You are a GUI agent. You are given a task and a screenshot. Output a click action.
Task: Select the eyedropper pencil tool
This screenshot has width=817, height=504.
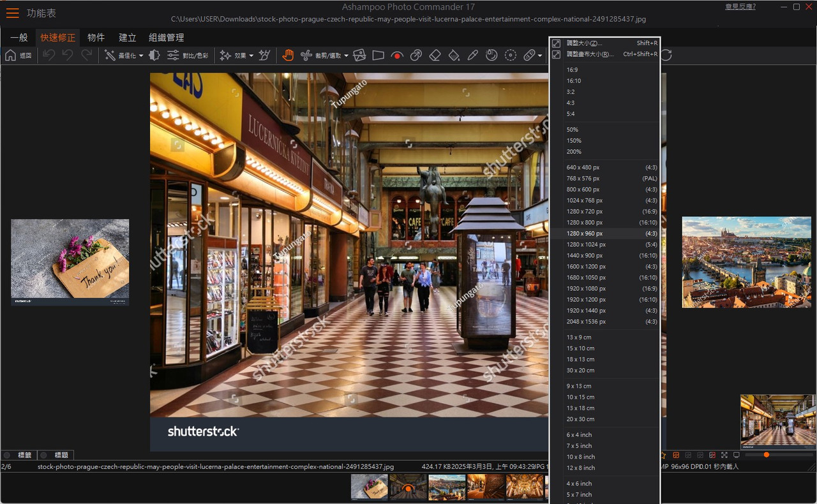coord(472,56)
